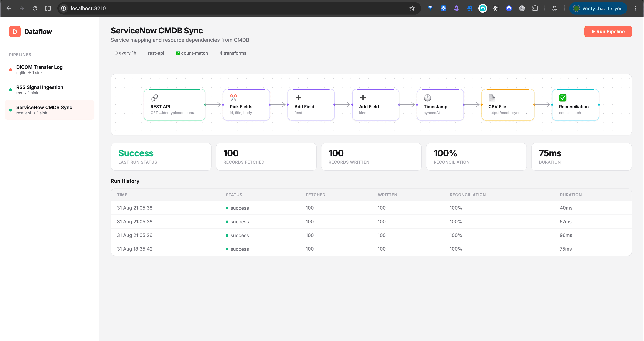Viewport: 644px width, 341px height.
Task: Click the site info icon in address bar
Action: pos(64,8)
